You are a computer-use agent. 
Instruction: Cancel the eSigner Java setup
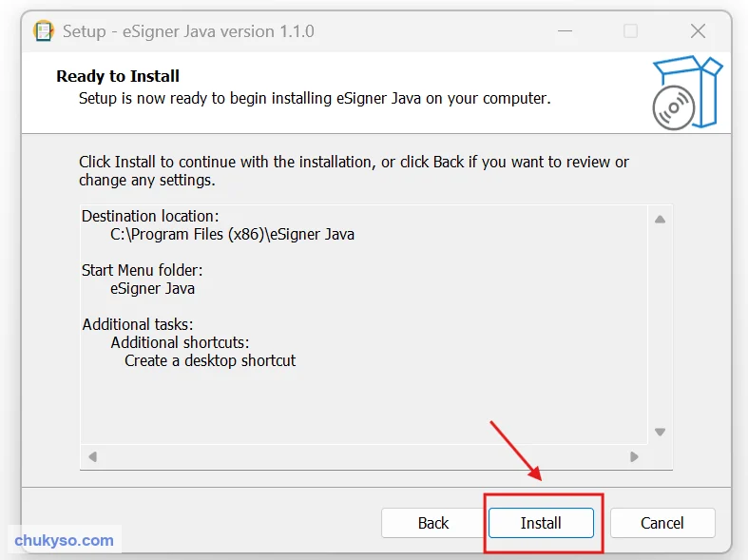pyautogui.click(x=662, y=523)
